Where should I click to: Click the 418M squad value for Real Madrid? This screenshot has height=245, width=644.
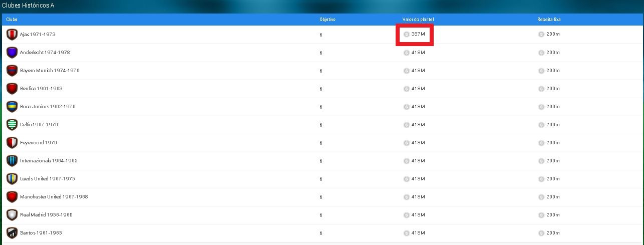point(418,215)
